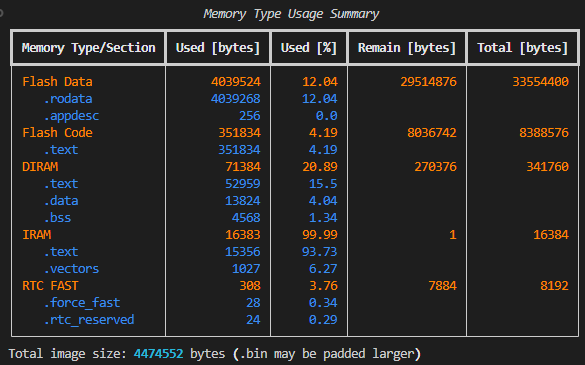This screenshot has height=365, width=585.
Task: Click the .rodata used value 4039268
Action: coord(236,99)
